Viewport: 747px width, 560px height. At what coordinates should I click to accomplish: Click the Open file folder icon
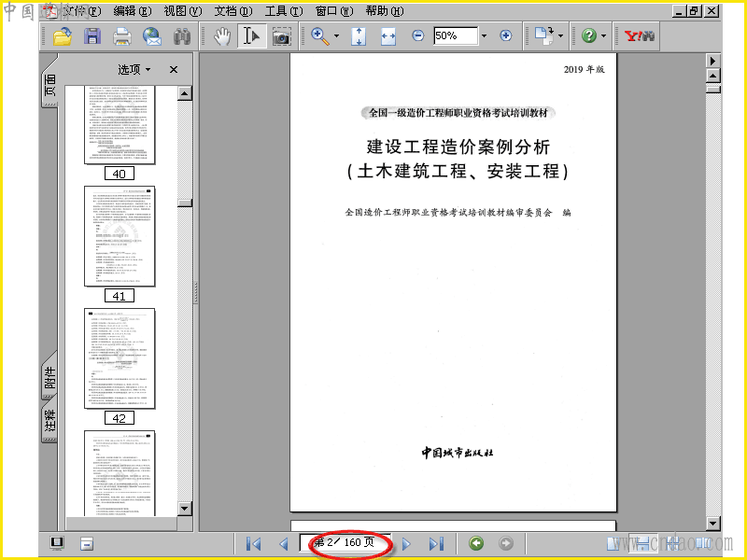click(x=63, y=36)
